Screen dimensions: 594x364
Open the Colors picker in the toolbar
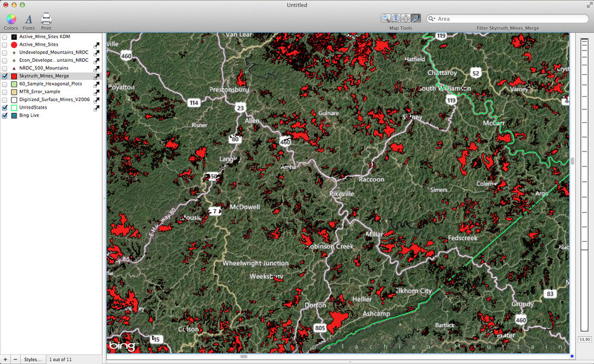point(11,19)
